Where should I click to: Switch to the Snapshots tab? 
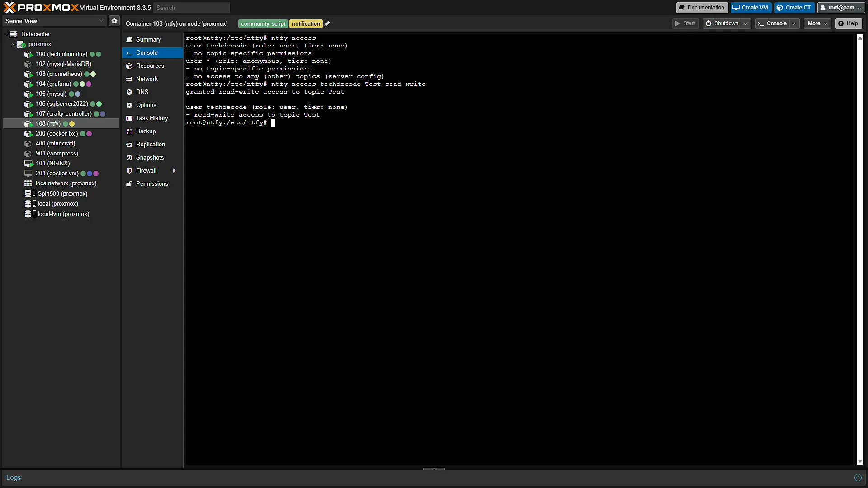(x=152, y=158)
